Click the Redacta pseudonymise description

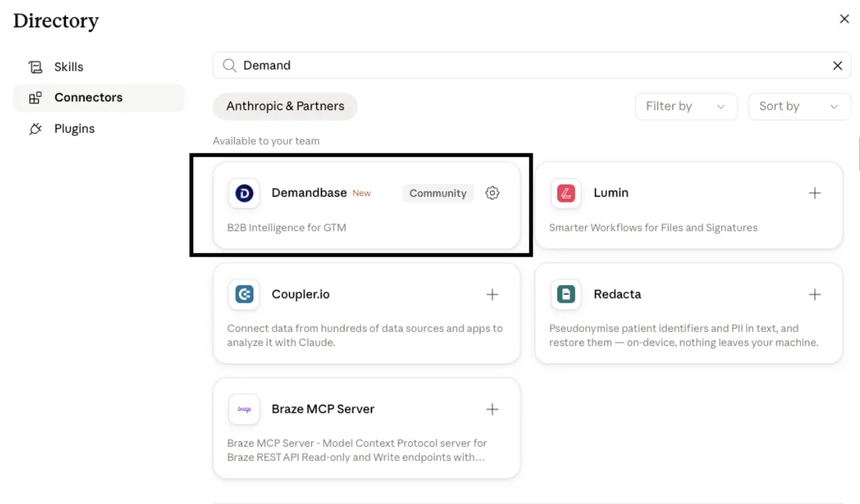point(684,335)
